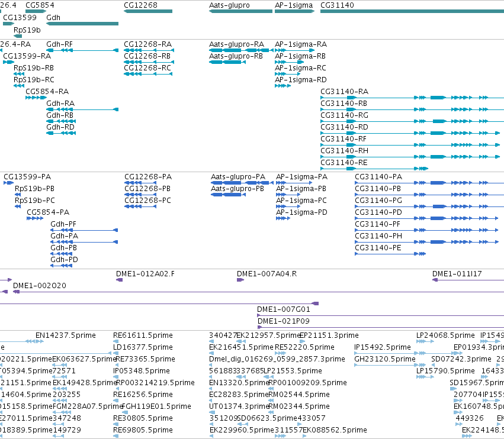The height and width of the screenshot is (439, 504).
Task: Click the UT01374.3prime EST label
Action: tap(239, 406)
